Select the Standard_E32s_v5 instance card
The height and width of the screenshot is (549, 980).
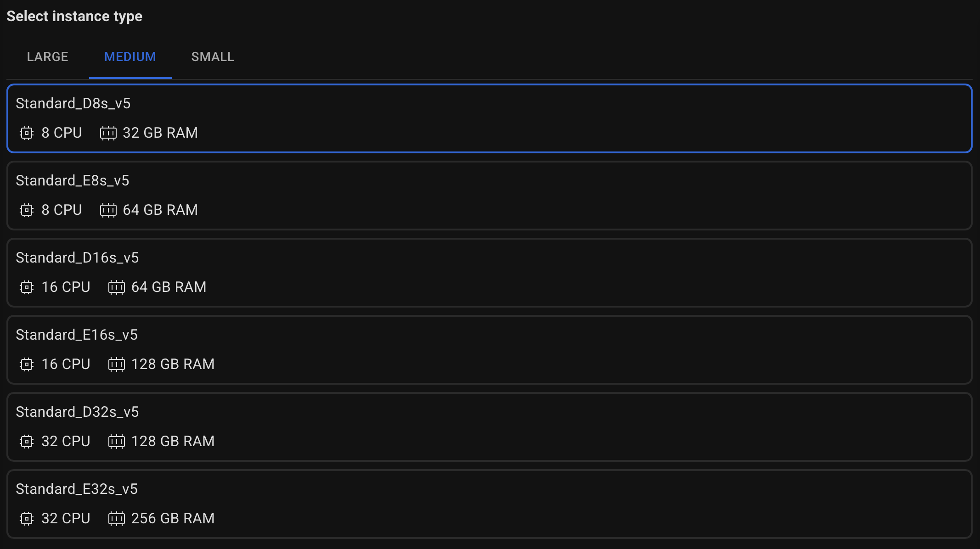[x=490, y=504]
